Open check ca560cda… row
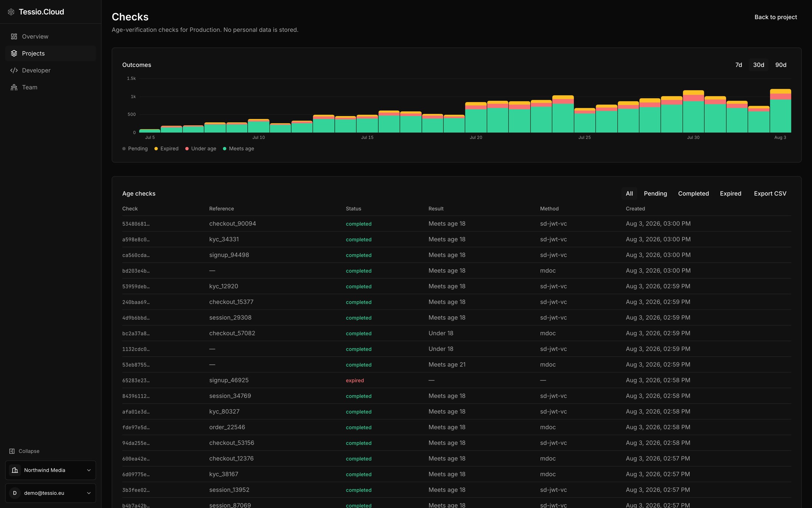This screenshot has height=508, width=812. tap(457, 255)
